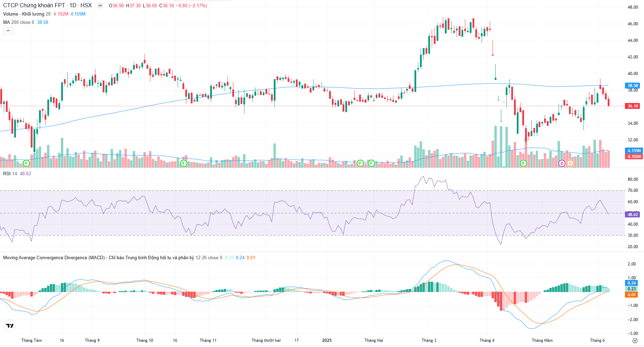Select the MA 200 close 0 legend
644x347 pixels.
(19, 22)
